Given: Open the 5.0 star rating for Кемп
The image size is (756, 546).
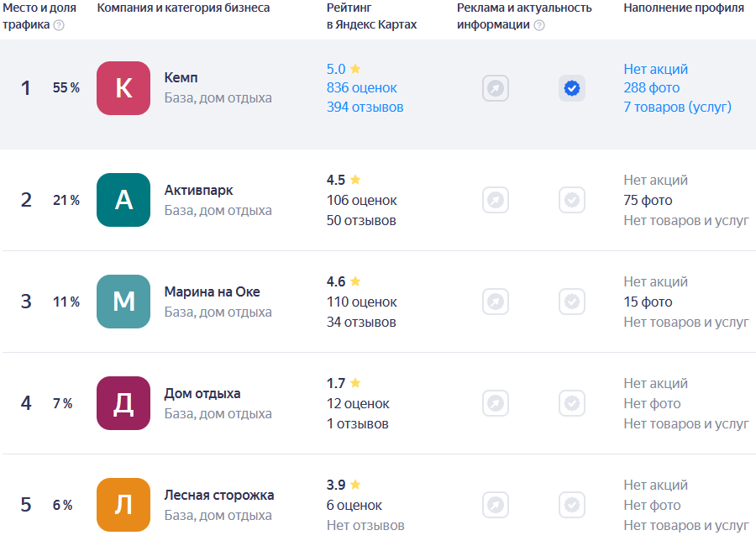Looking at the screenshot, I should click(344, 69).
